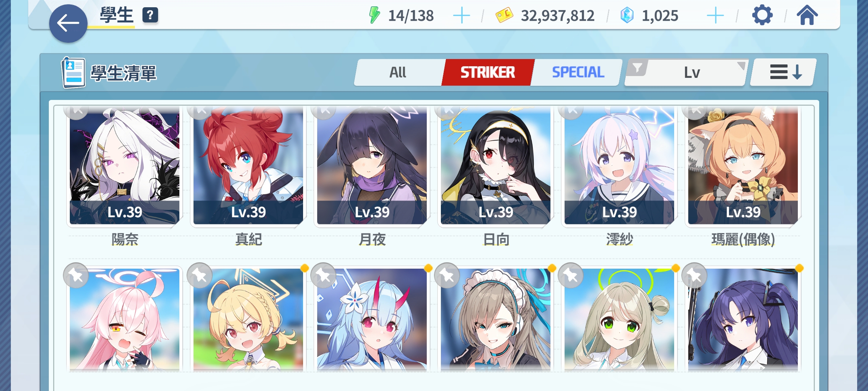Viewport: 868px width, 391px height.
Task: Open the Lv sort dropdown
Action: (x=692, y=73)
